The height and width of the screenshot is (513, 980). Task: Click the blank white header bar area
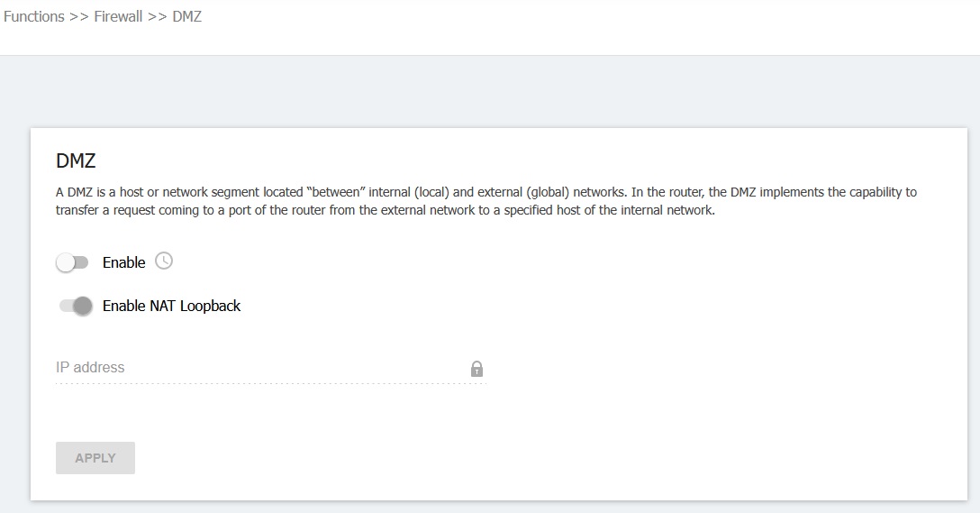click(x=585, y=27)
